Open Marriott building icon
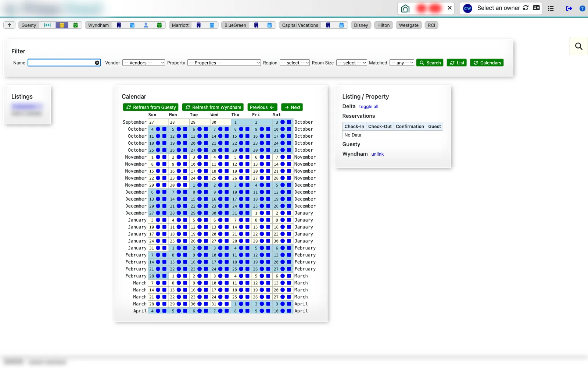This screenshot has width=588, height=368. click(198, 25)
